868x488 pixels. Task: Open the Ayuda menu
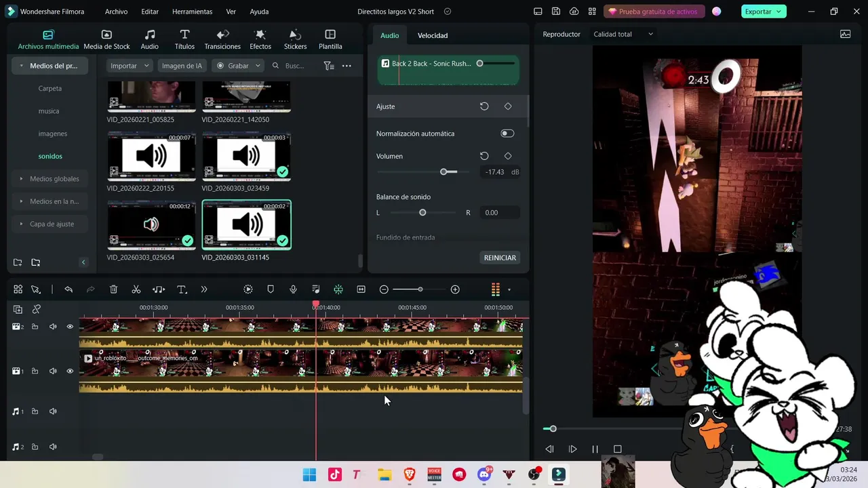click(x=259, y=12)
